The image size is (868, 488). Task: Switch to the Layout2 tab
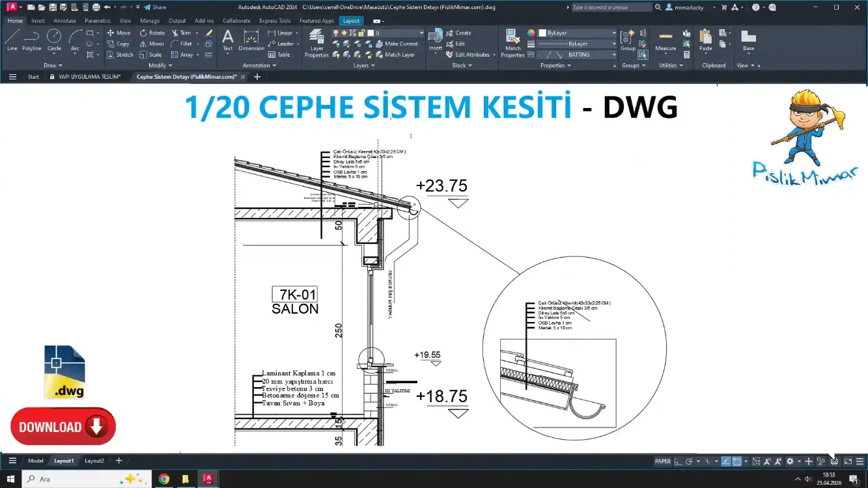point(94,461)
